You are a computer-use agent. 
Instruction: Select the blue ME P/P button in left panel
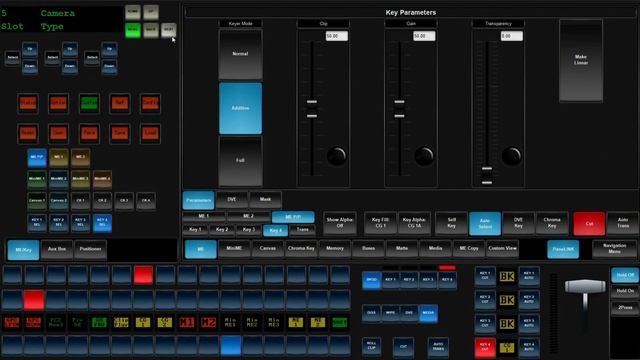point(37,158)
